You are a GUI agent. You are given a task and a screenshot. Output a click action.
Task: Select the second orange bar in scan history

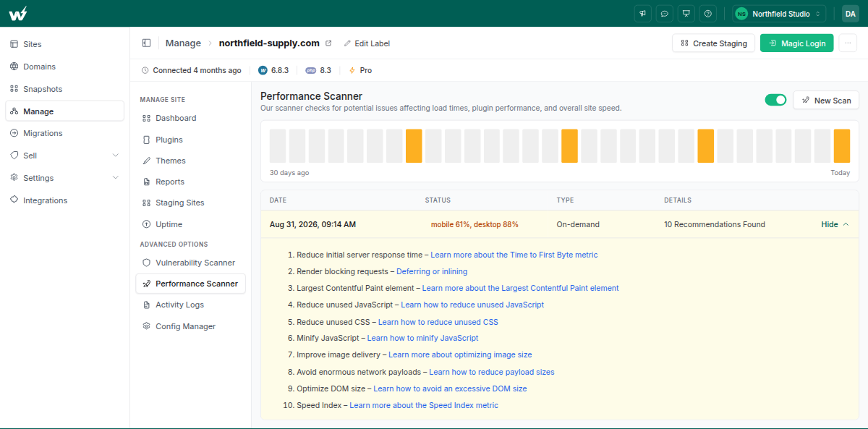(569, 145)
